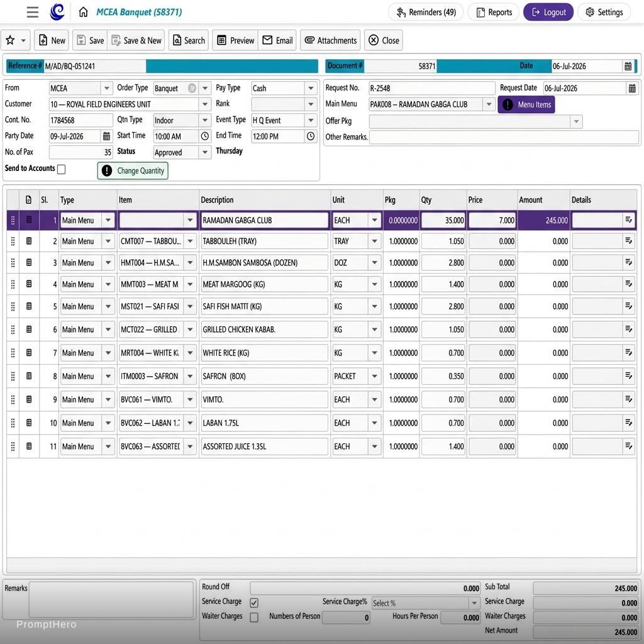Open the Pay Type dropdown showing Cash

click(x=311, y=88)
